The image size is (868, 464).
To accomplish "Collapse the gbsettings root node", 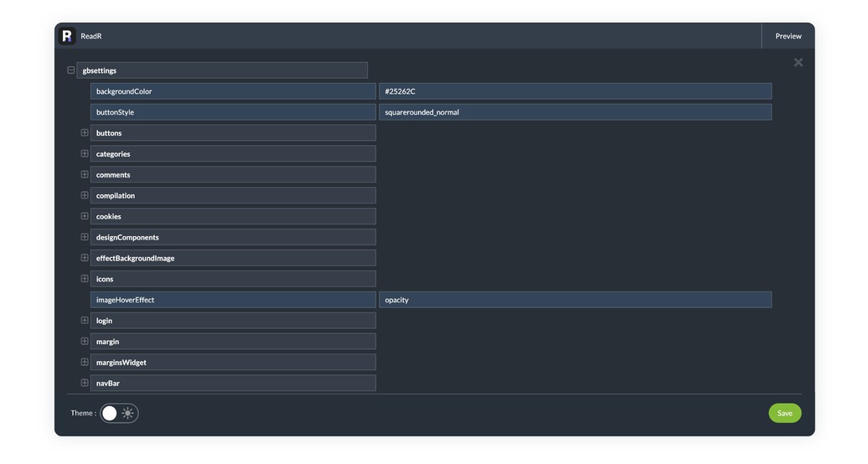I will click(71, 70).
